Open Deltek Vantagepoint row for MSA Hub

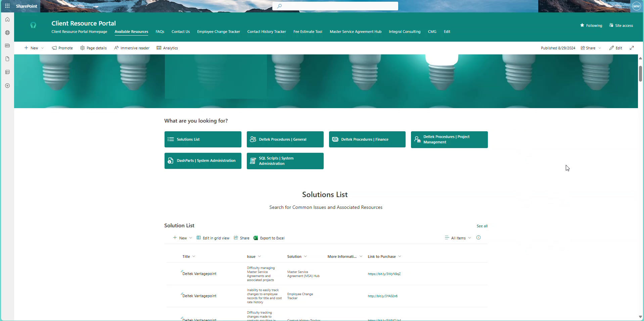click(x=199, y=274)
